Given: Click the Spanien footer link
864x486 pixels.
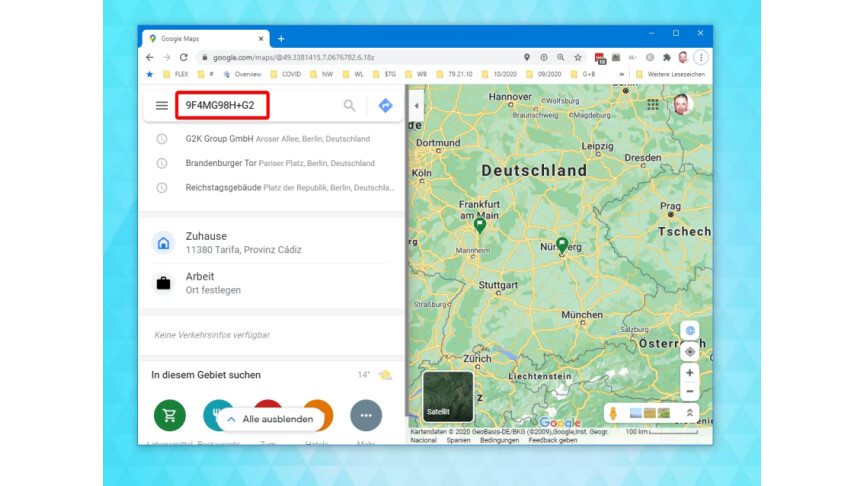Looking at the screenshot, I should [x=458, y=440].
